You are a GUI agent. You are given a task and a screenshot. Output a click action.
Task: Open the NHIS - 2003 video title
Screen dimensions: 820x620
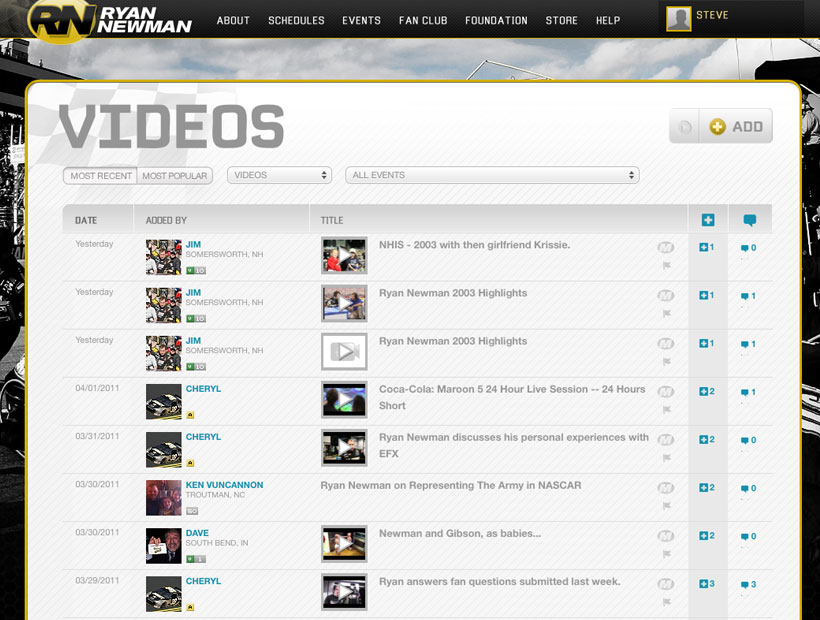click(474, 245)
